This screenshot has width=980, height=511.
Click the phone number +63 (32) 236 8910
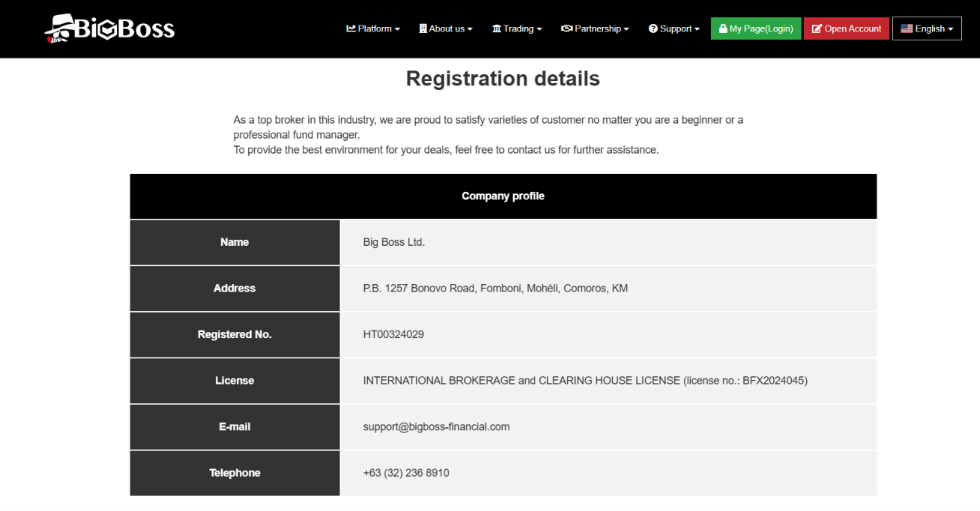406,473
